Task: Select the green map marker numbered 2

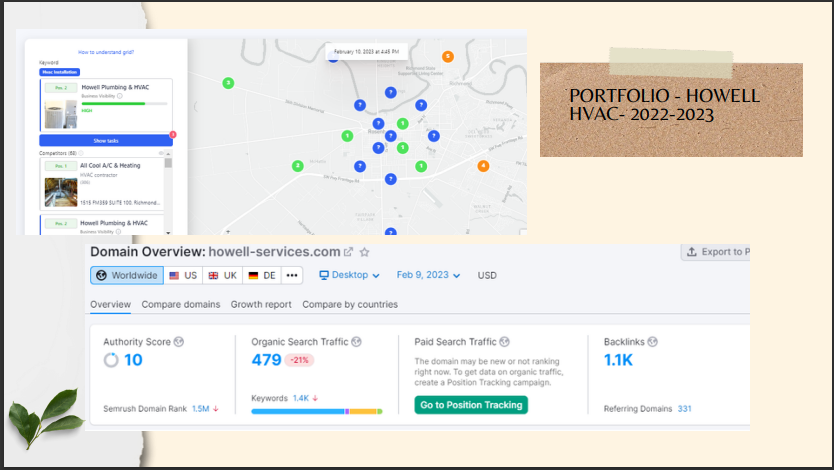Action: point(298,166)
